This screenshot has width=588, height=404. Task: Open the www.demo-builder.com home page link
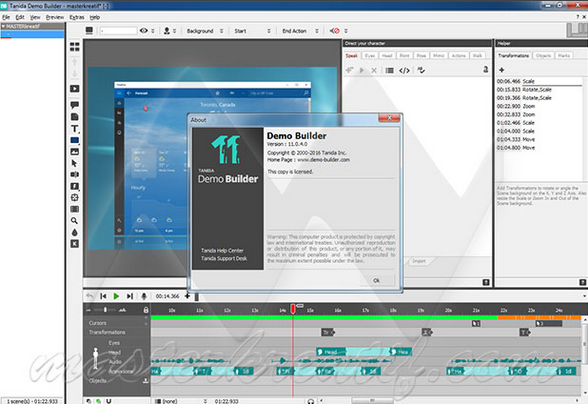click(323, 160)
